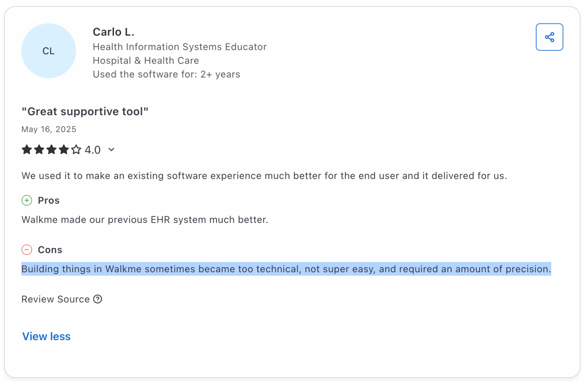The image size is (588, 382).
Task: Select the fifth unfilled rating star
Action: point(76,149)
